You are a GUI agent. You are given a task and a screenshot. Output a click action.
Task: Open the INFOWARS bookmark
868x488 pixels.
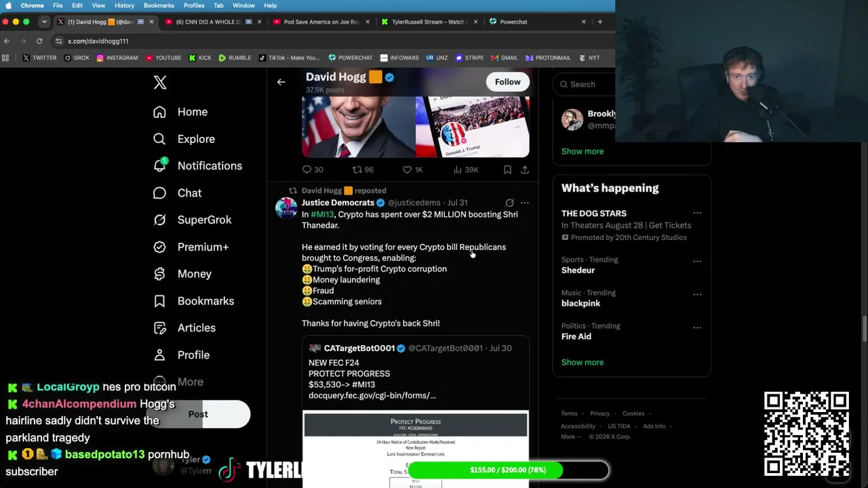coord(399,58)
